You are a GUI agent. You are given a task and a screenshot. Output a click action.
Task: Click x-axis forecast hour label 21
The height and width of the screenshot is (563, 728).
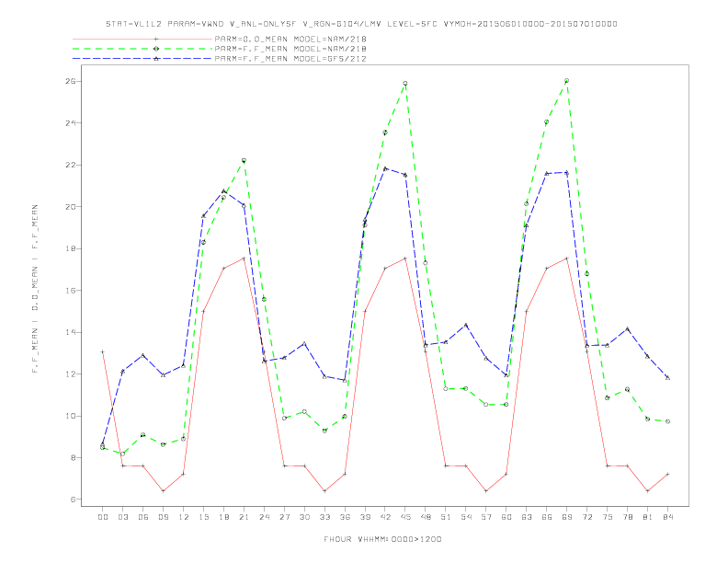pyautogui.click(x=244, y=517)
